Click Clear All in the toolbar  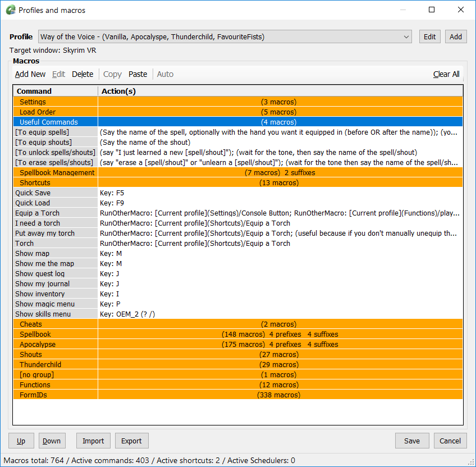tap(446, 74)
